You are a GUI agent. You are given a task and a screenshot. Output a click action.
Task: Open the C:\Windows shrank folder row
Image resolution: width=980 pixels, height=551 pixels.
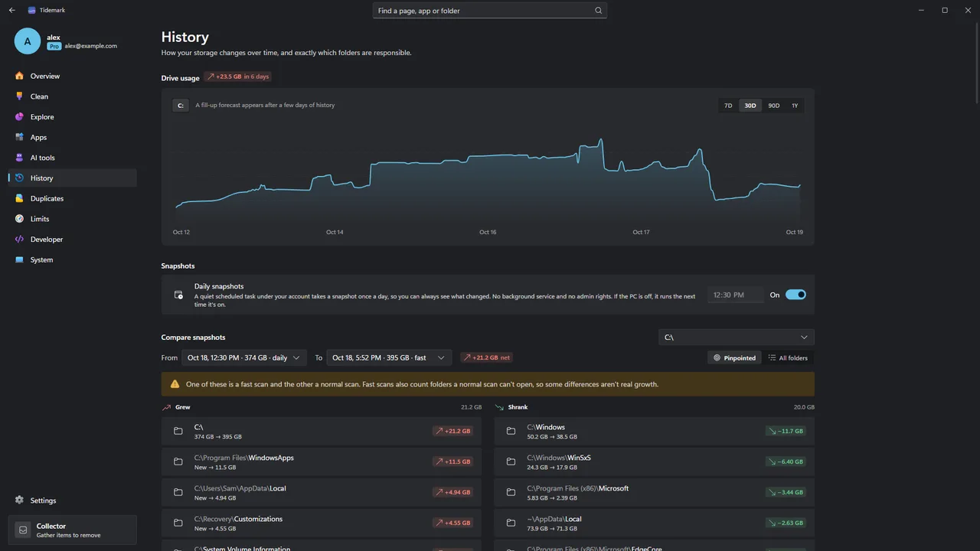tap(655, 431)
